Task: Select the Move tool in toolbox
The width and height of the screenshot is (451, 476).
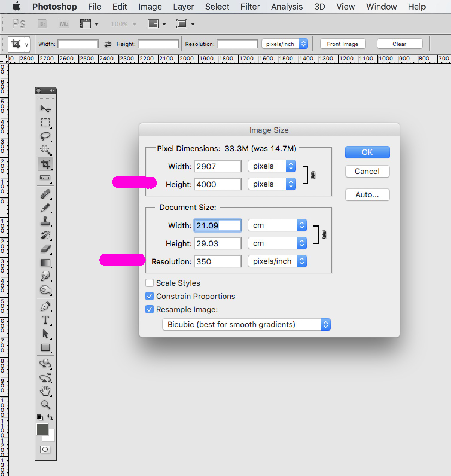Action: pyautogui.click(x=45, y=108)
